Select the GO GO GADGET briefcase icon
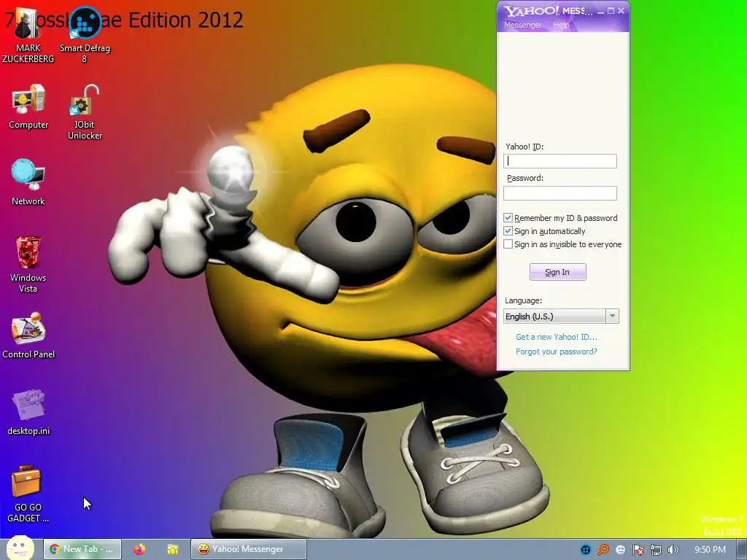This screenshot has width=747, height=560. [28, 494]
